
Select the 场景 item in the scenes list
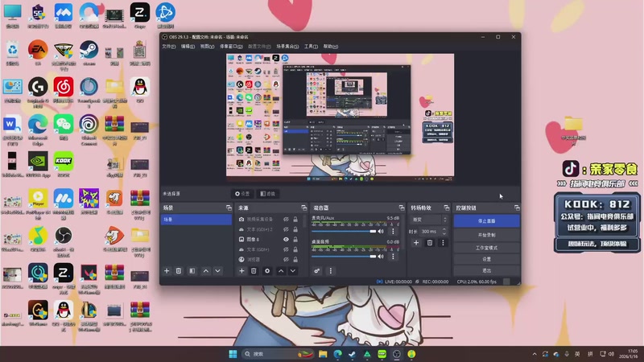coord(196,220)
